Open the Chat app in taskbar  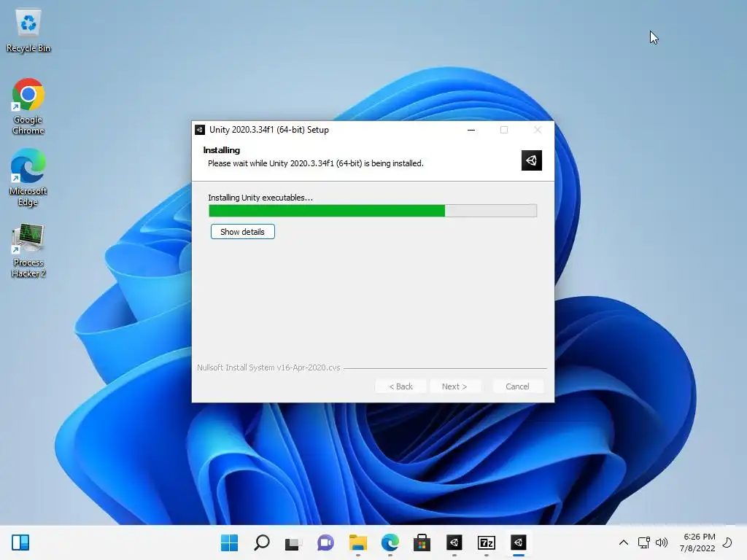tap(325, 542)
